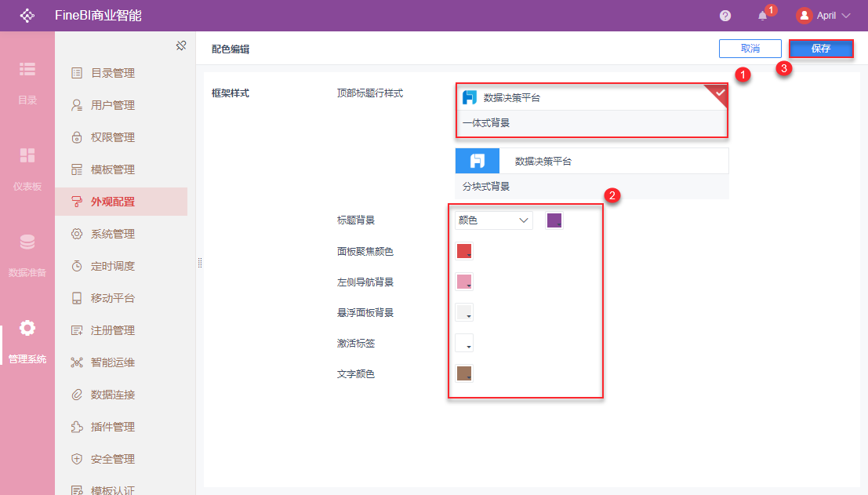Viewport: 868px width, 495px height.
Task: Click the 注册管理 icon
Action: (77, 330)
